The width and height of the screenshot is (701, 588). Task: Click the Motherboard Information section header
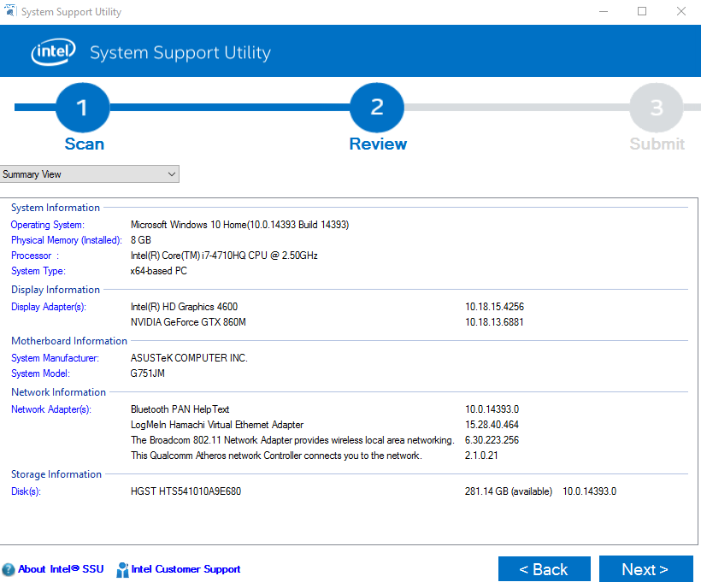pyautogui.click(x=69, y=341)
